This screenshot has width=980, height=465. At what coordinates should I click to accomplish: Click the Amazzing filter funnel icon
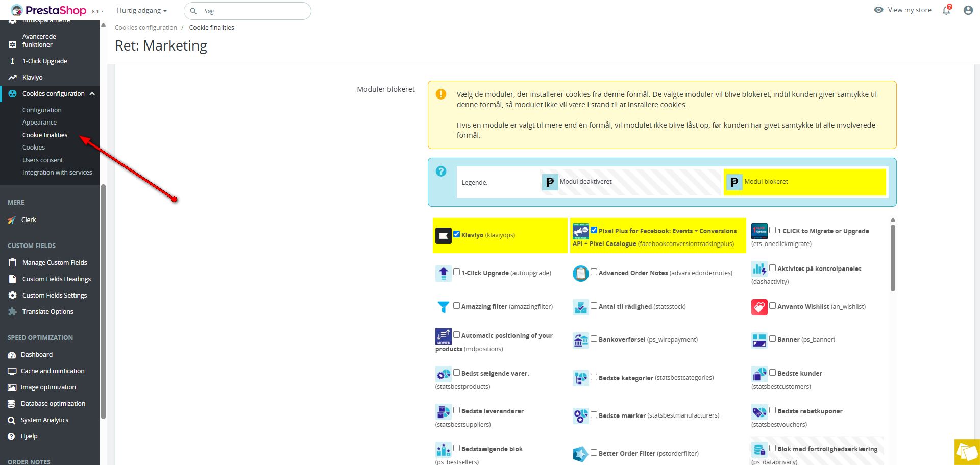[x=443, y=307]
